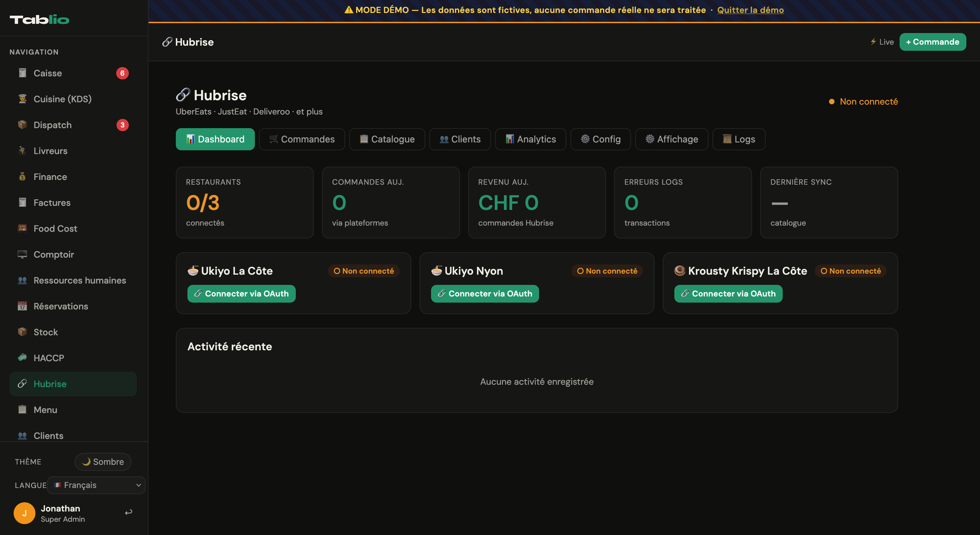Open Cuisine (KDS) from navigation
This screenshot has height=535, width=980.
coord(73,99)
